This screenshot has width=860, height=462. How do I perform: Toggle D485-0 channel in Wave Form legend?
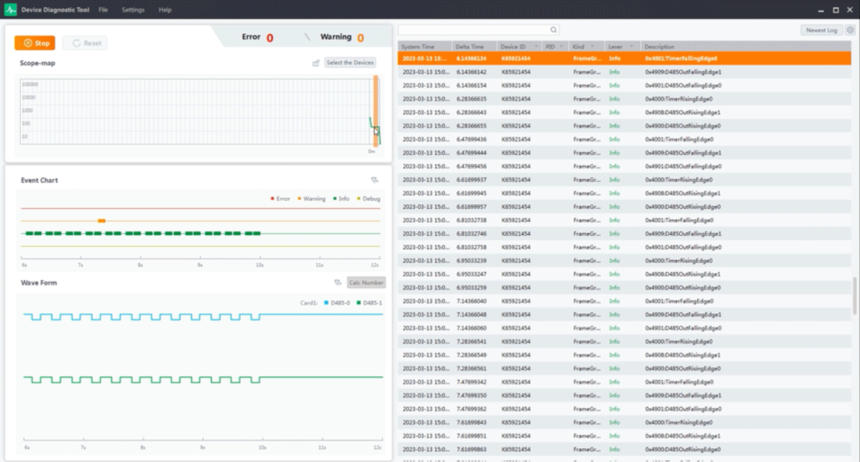coord(337,303)
